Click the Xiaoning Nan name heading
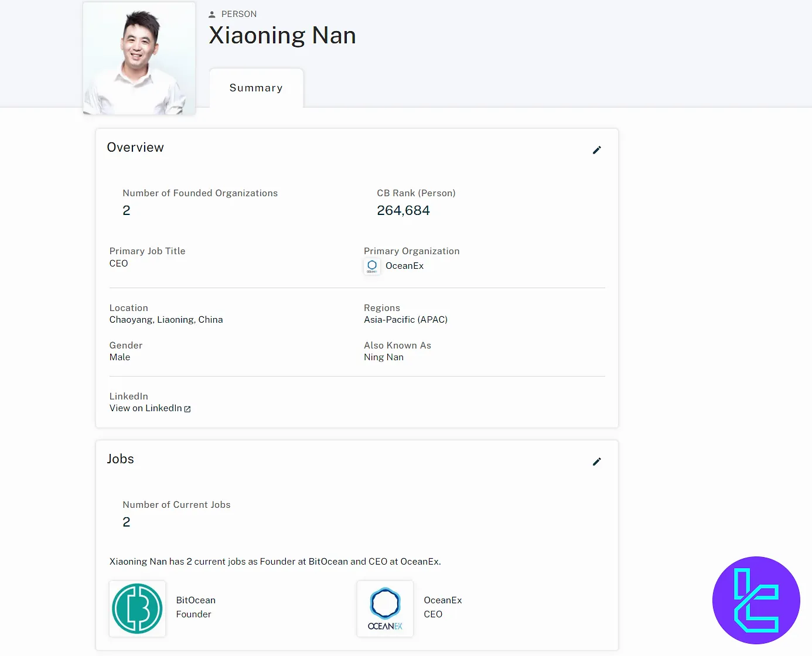 (x=282, y=36)
